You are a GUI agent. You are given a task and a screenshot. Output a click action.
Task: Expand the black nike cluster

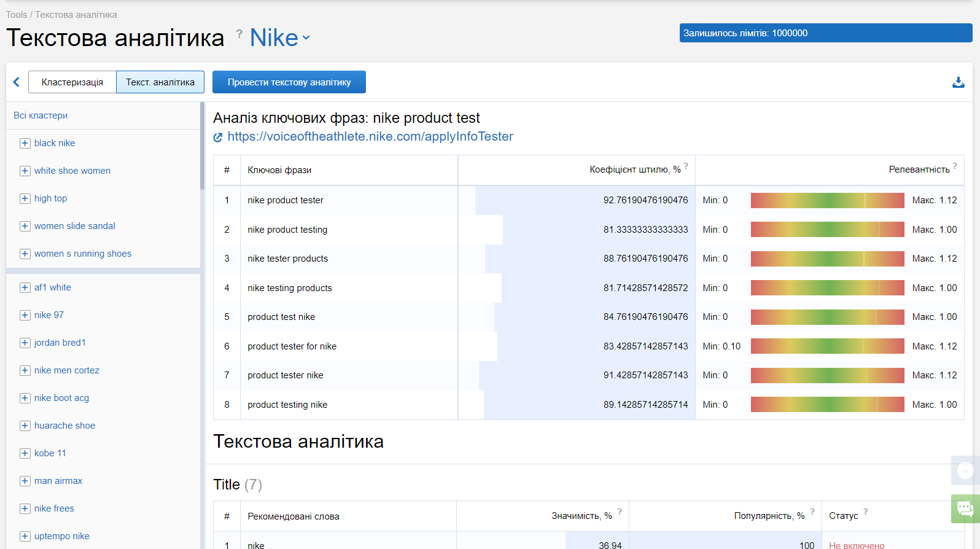25,143
